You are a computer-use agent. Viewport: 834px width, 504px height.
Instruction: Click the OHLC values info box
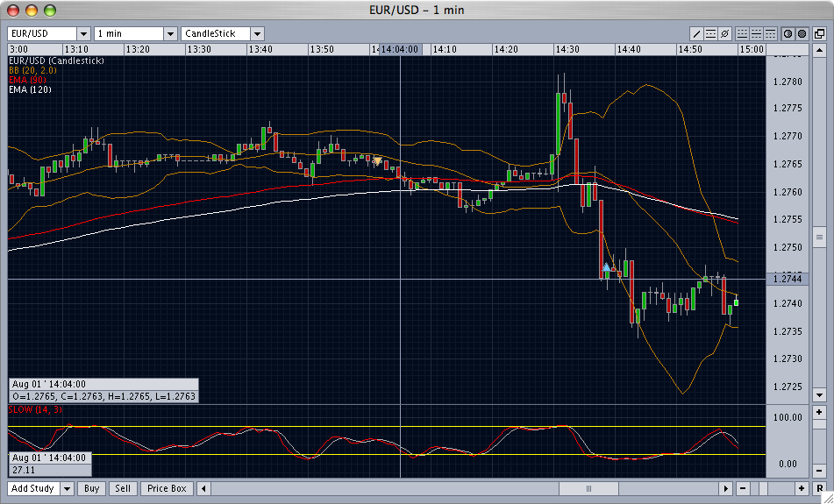pos(103,396)
